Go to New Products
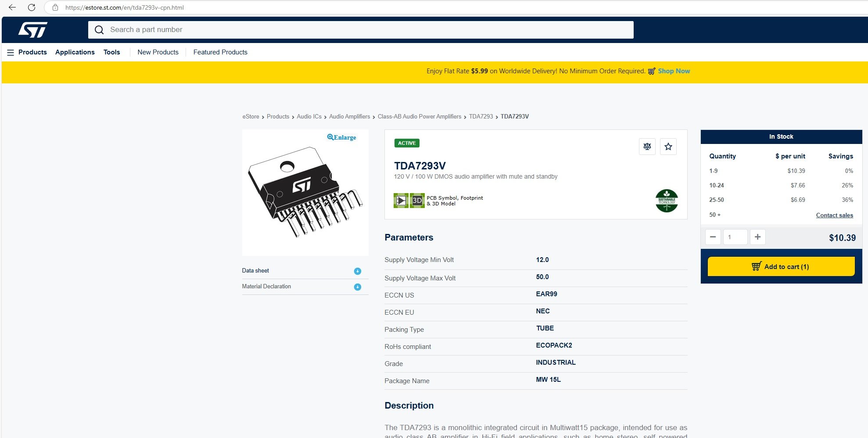Image resolution: width=868 pixels, height=438 pixels. tap(158, 52)
